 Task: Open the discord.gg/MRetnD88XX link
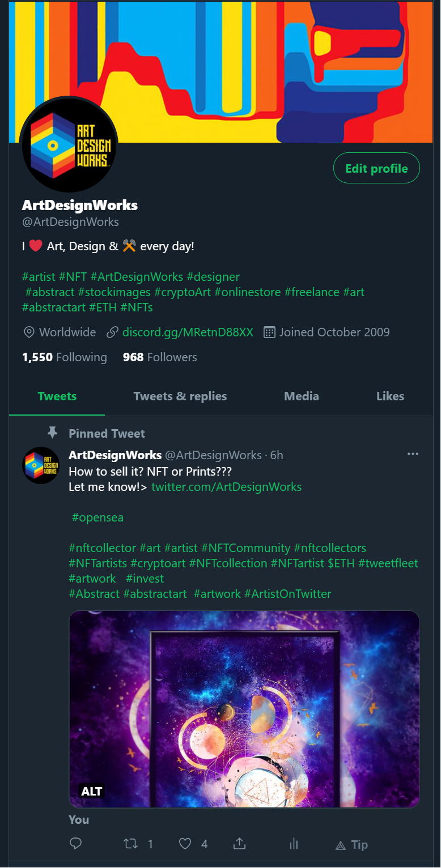pyautogui.click(x=188, y=332)
